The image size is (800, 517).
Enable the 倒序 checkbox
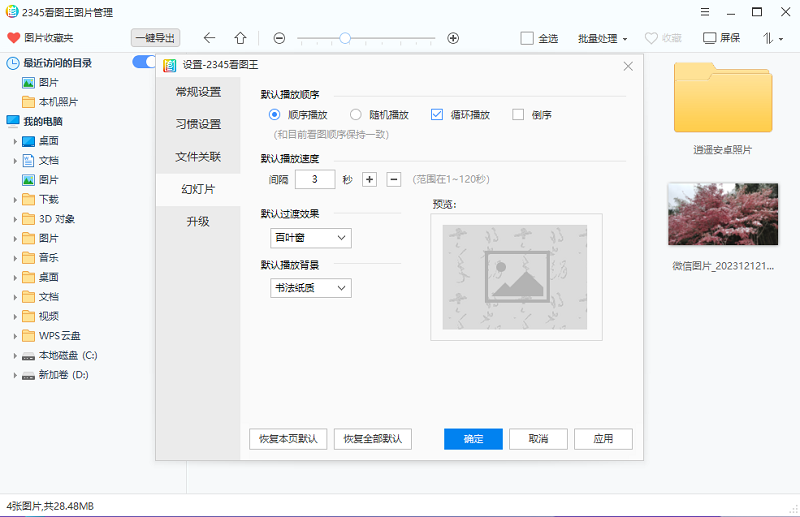click(x=518, y=115)
